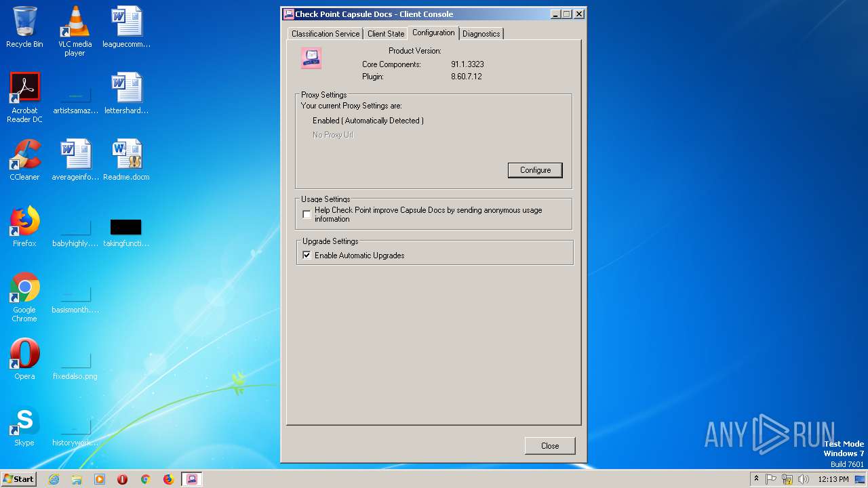Launch Google Chrome desktop shortcut
868x488 pixels.
tap(24, 298)
